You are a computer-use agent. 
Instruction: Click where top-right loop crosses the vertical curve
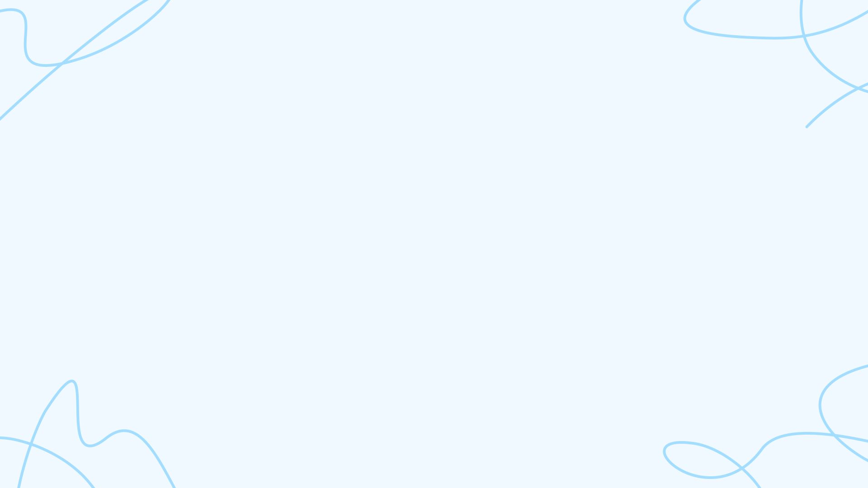pos(804,35)
